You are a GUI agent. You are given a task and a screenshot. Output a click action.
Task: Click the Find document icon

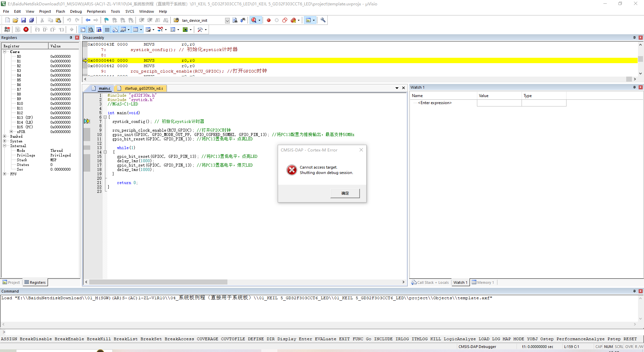click(x=235, y=20)
